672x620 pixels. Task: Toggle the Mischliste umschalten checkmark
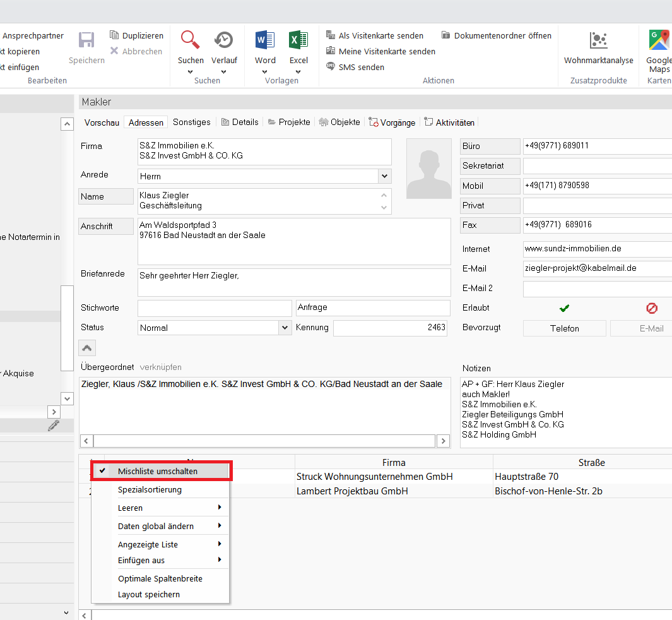103,471
